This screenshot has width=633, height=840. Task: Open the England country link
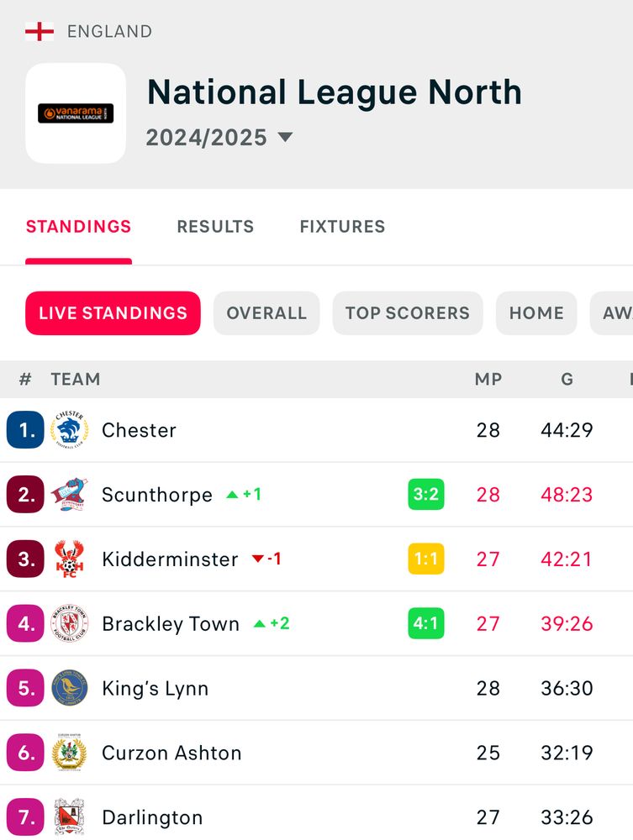pyautogui.click(x=110, y=32)
